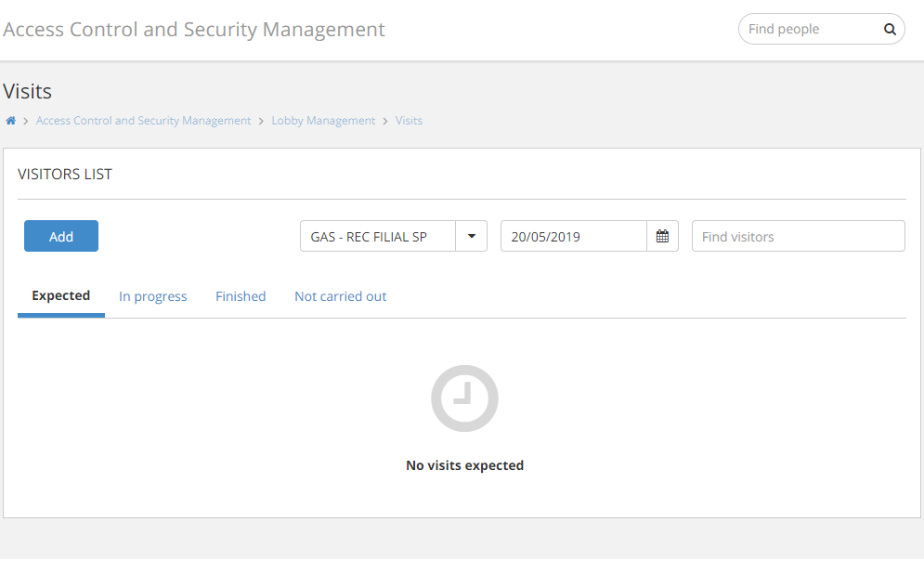Viewport: 924px width, 561px height.
Task: Open the calendar date picker icon
Action: (662, 237)
